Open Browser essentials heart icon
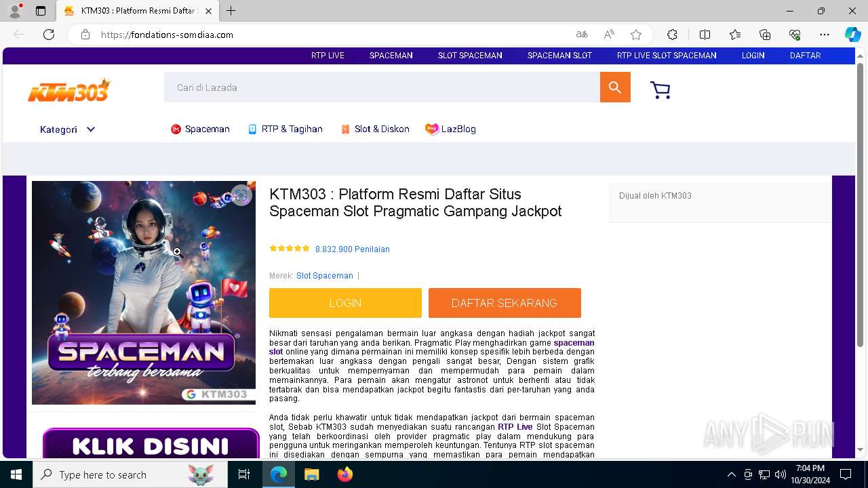Viewport: 868px width, 488px height. click(x=795, y=35)
